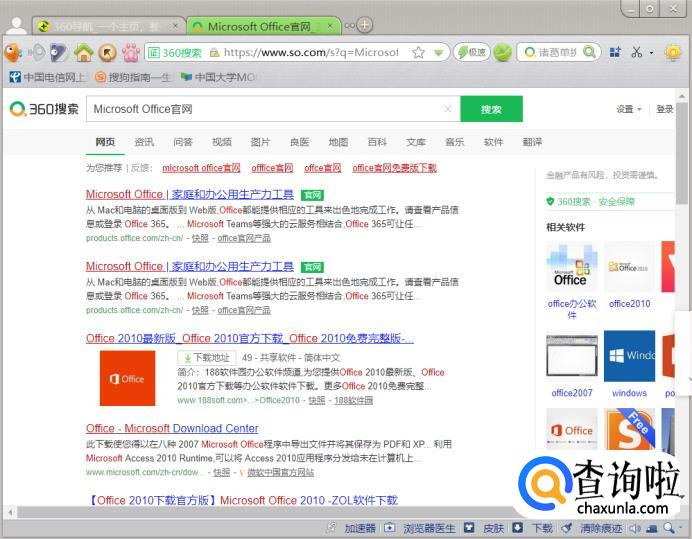Click the address bar URL field
Viewport: 692px width, 539px height.
[311, 53]
